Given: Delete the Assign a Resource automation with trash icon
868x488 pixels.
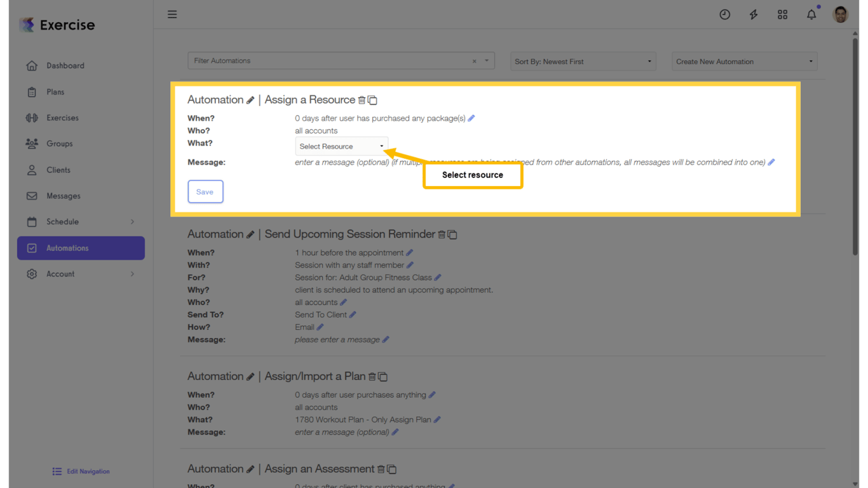Looking at the screenshot, I should 362,100.
